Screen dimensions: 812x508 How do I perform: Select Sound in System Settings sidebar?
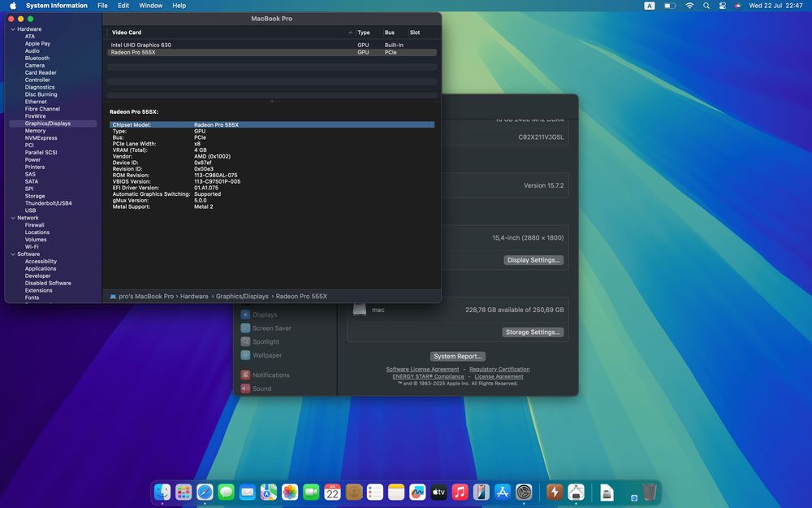tap(262, 389)
